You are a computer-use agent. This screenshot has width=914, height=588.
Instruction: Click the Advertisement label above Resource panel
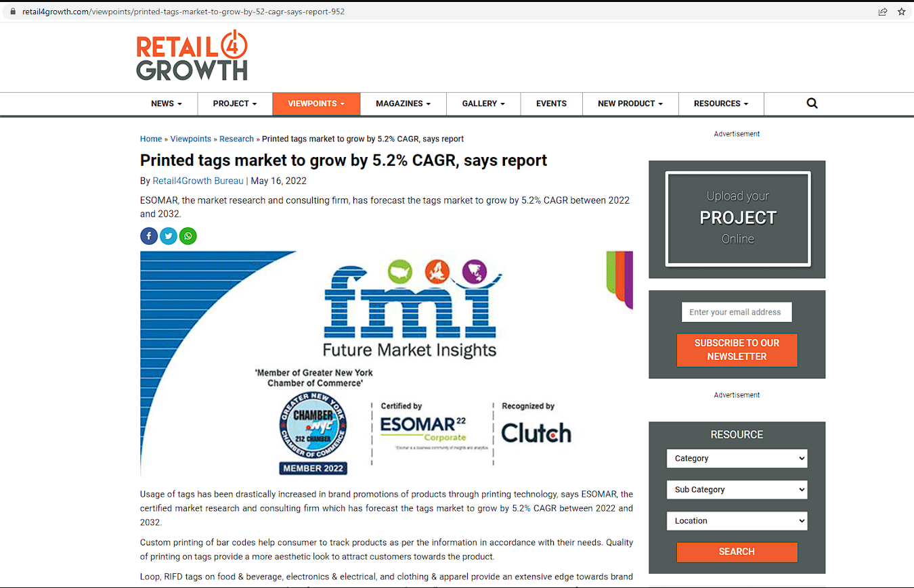pos(737,395)
